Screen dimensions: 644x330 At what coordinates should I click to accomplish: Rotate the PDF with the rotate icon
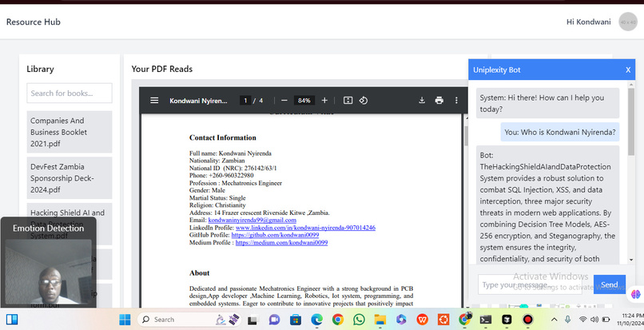[x=363, y=100]
